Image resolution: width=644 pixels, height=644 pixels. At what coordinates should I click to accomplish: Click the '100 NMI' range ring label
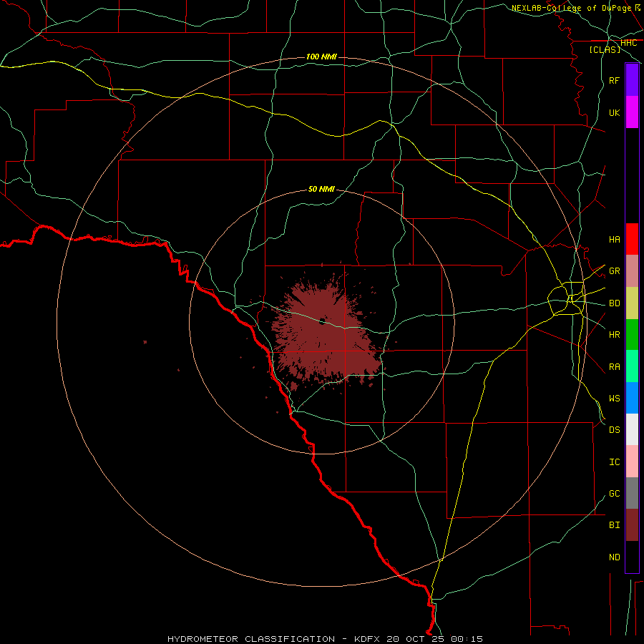click(x=321, y=57)
